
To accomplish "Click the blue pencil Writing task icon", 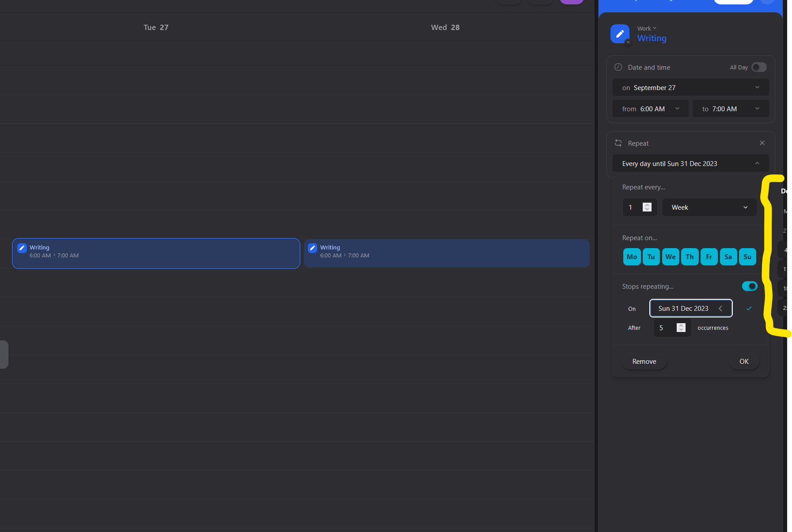I will (x=620, y=34).
